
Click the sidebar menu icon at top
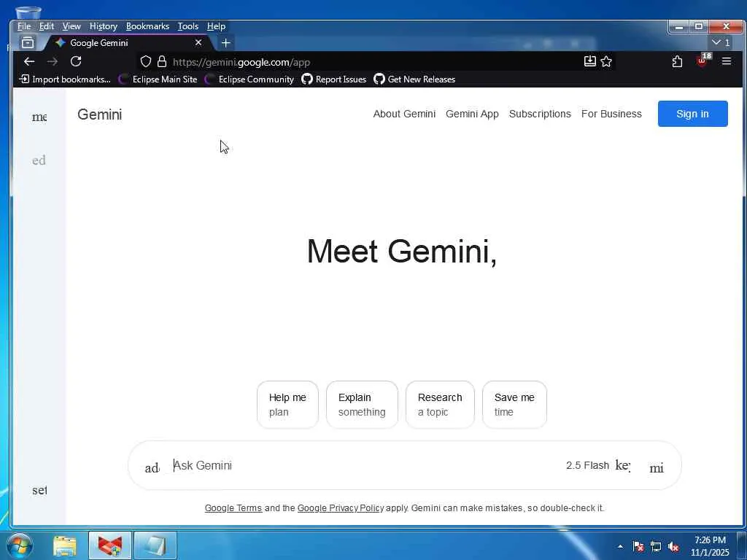[39, 117]
